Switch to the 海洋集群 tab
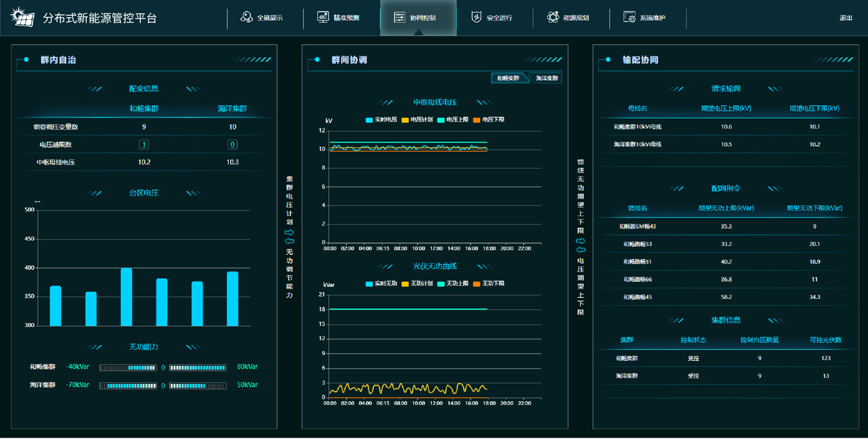This screenshot has height=439, width=868. click(546, 78)
